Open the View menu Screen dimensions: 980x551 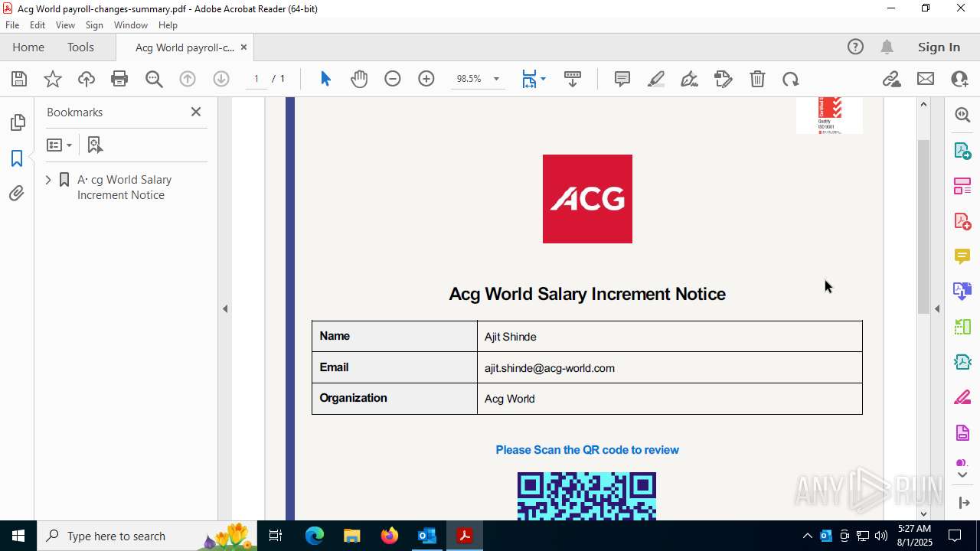click(x=65, y=25)
